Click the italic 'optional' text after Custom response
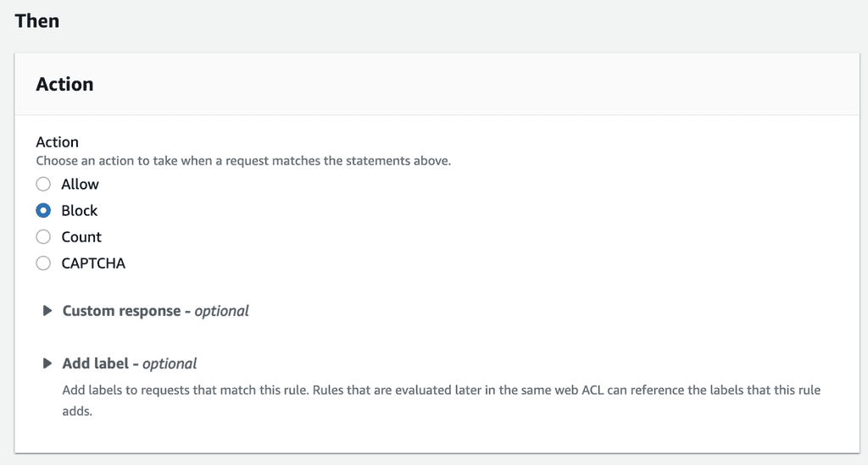 pos(222,311)
